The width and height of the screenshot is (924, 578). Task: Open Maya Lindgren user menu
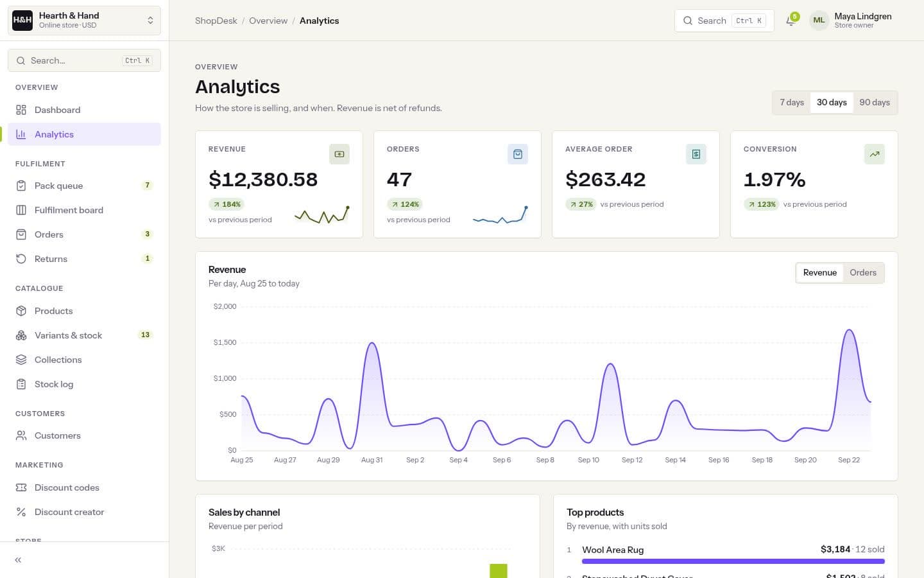click(851, 21)
